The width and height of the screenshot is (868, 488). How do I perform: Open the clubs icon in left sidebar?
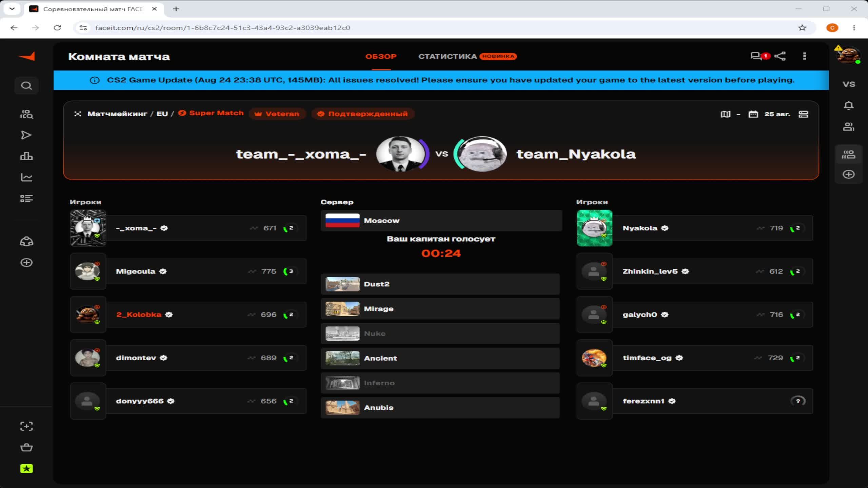point(26,242)
